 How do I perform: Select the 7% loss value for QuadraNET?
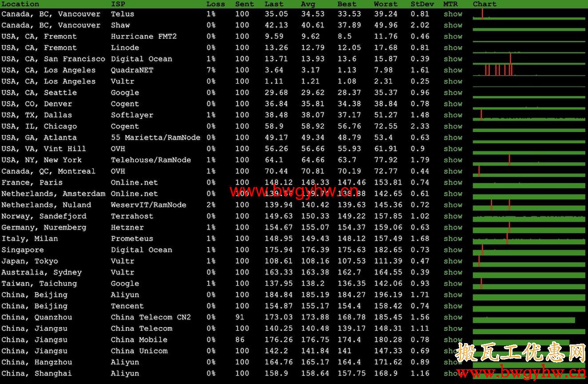tap(211, 70)
